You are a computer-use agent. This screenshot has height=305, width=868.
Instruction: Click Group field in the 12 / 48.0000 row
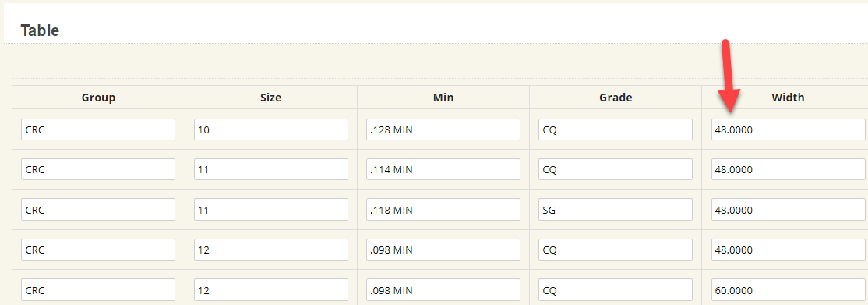coord(98,250)
